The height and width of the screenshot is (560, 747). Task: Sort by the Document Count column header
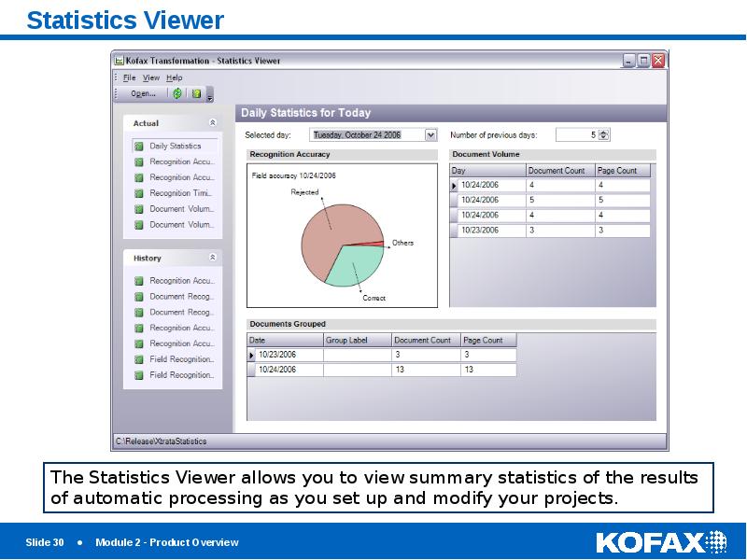click(557, 170)
